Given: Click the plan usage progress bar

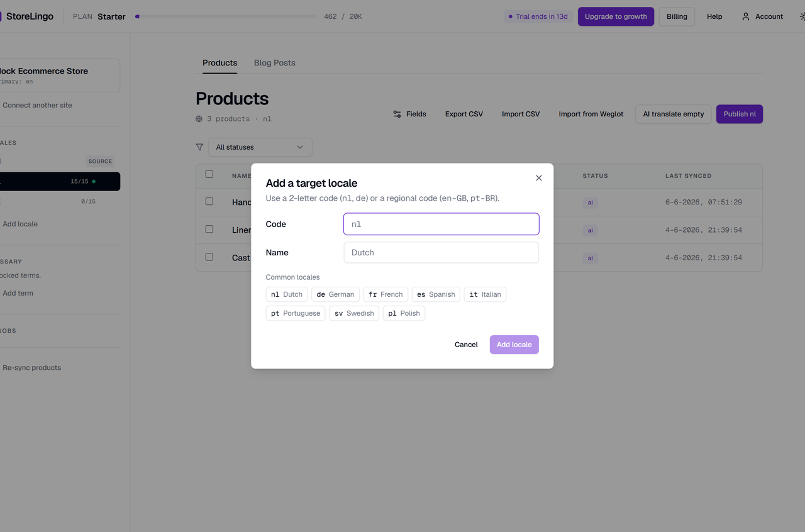Looking at the screenshot, I should (x=226, y=16).
